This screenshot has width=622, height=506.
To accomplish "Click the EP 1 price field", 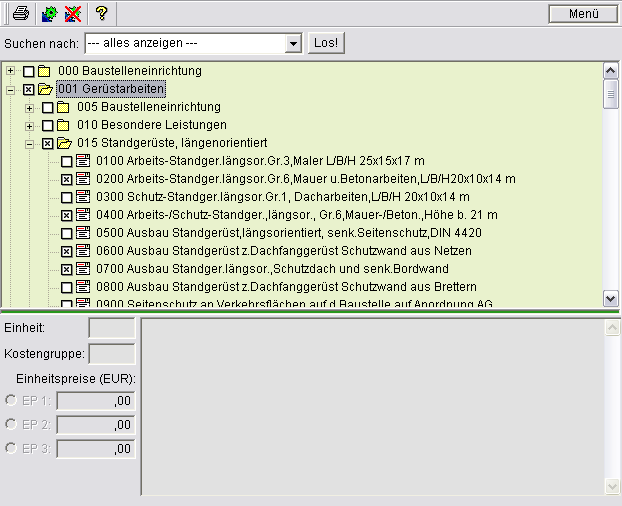I will (x=96, y=401).
